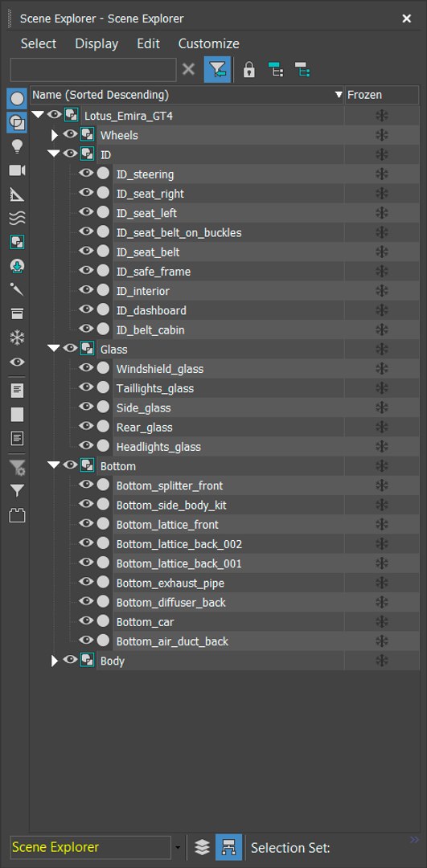Image resolution: width=427 pixels, height=868 pixels.
Task: Close the Scene Explorer panel
Action: click(407, 18)
